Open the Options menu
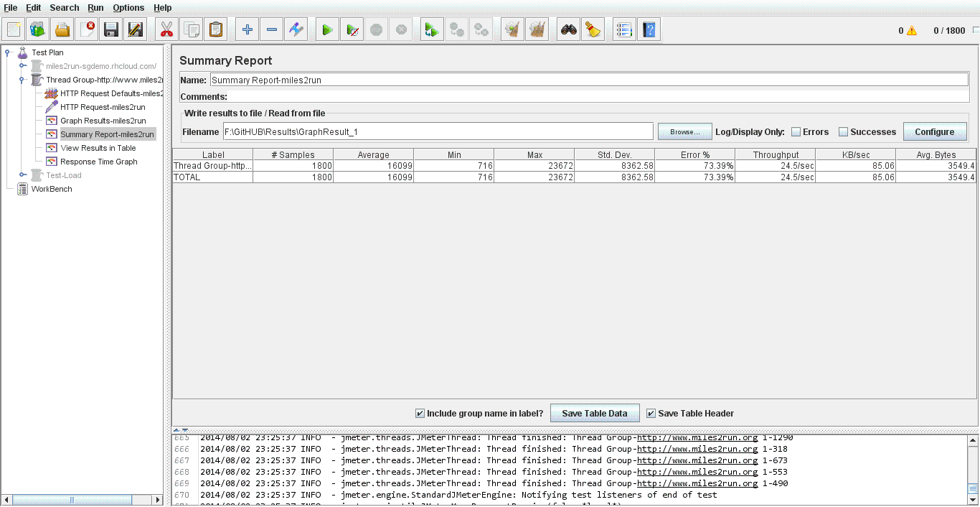Image resolution: width=980 pixels, height=507 pixels. [128, 8]
